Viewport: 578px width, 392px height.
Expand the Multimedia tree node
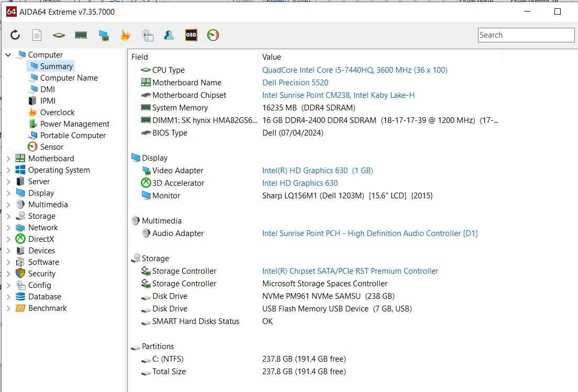[x=8, y=205]
